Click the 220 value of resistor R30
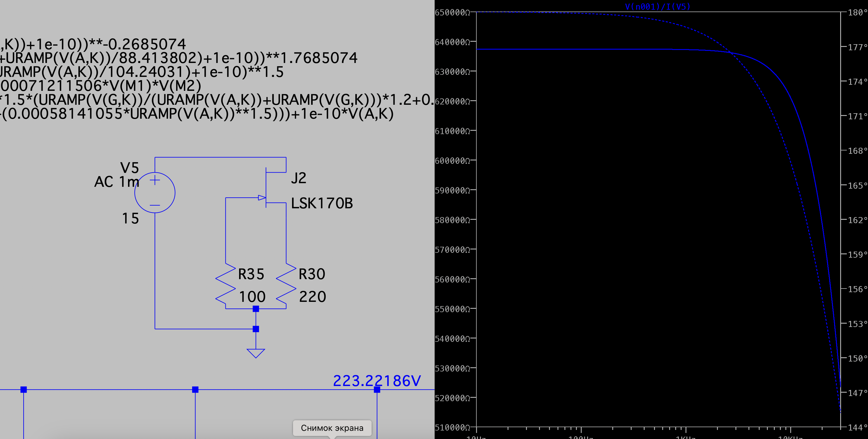The width and height of the screenshot is (868, 439). [x=312, y=297]
